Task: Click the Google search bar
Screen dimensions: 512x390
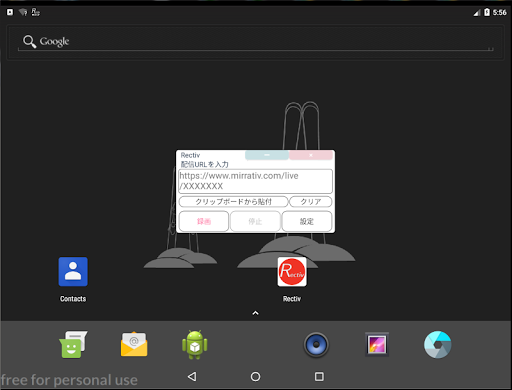Action: (x=256, y=42)
